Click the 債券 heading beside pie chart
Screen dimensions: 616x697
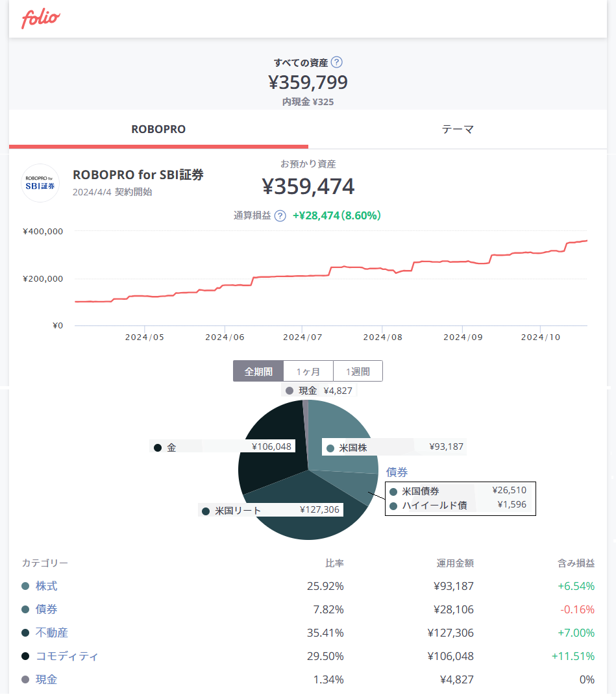[397, 472]
